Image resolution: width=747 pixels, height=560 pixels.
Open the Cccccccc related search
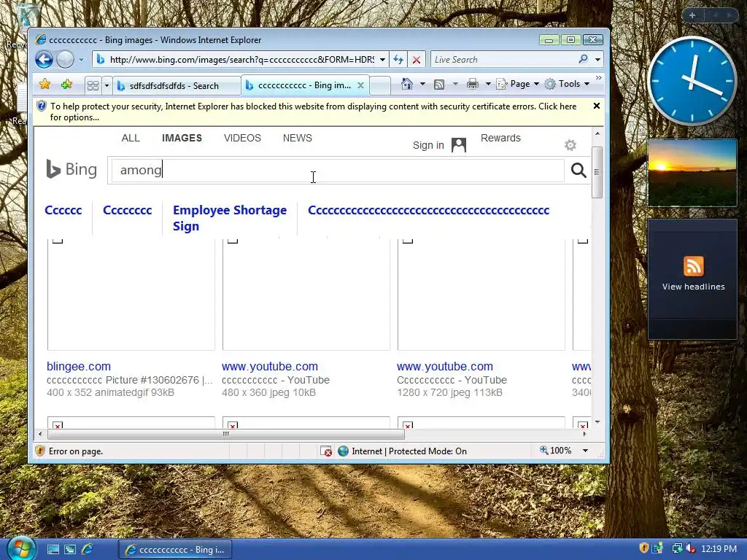point(127,210)
